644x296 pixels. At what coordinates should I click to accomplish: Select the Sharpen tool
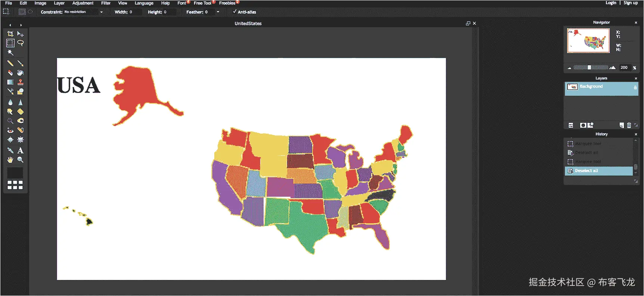(21, 102)
